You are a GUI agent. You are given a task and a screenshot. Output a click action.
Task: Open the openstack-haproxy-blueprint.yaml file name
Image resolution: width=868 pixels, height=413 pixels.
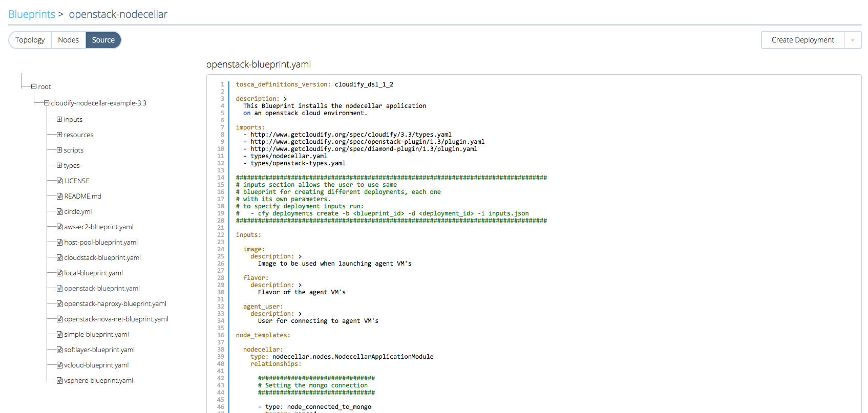[x=115, y=304]
